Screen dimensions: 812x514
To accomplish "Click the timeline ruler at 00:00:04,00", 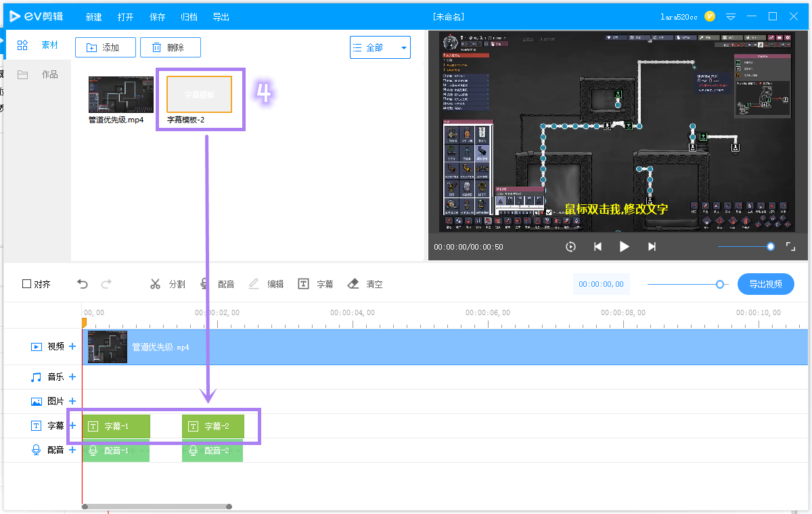I will pyautogui.click(x=353, y=313).
